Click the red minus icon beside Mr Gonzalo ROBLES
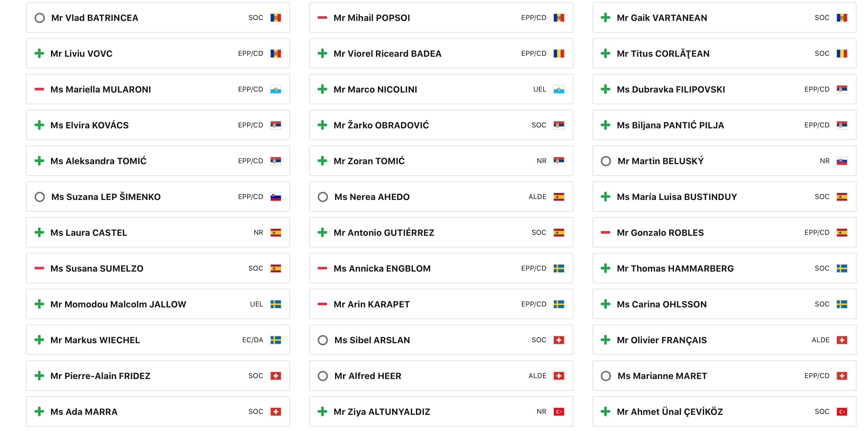This screenshot has width=868, height=431. tap(605, 232)
